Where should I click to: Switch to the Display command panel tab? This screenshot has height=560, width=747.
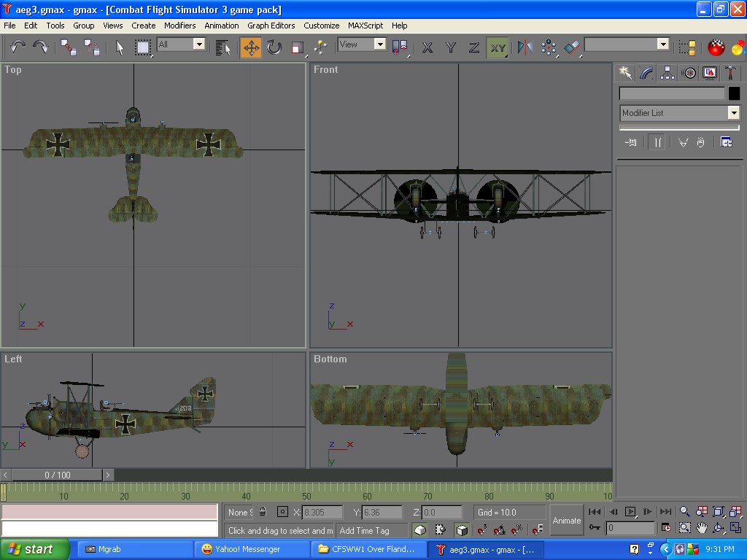pyautogui.click(x=710, y=73)
